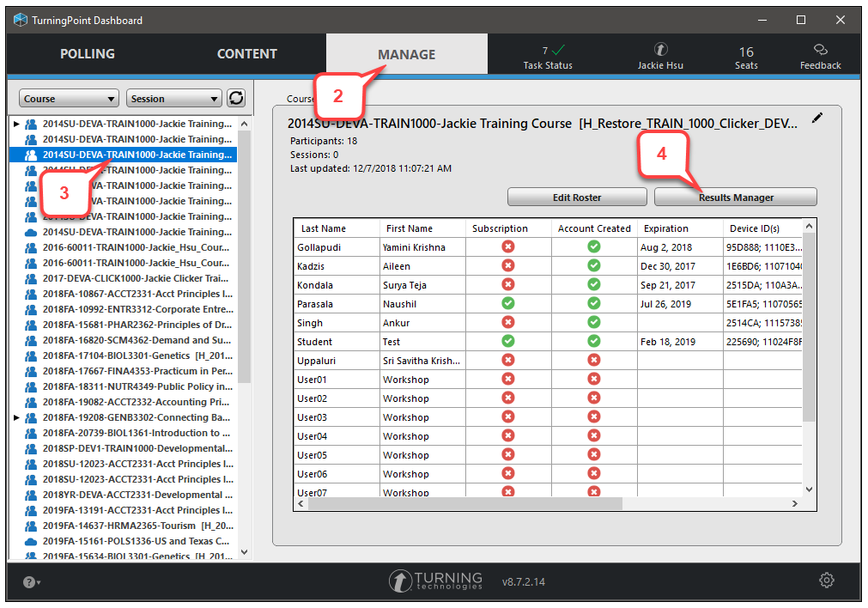Open the Results Manager button
The width and height of the screenshot is (868, 608).
pyautogui.click(x=736, y=198)
